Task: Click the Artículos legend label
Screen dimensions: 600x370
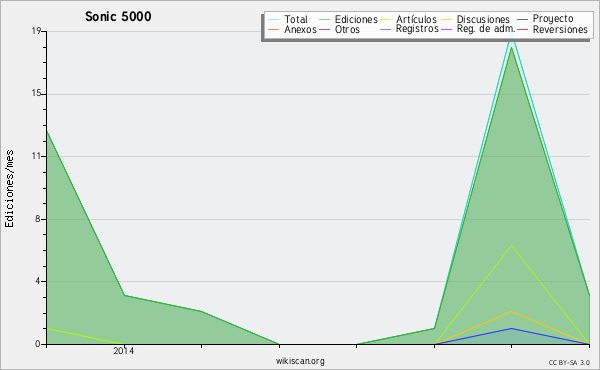Action: pyautogui.click(x=416, y=19)
